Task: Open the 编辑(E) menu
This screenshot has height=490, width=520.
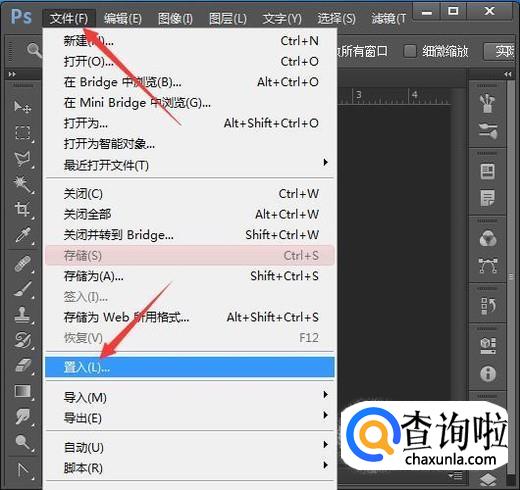Action: pyautogui.click(x=123, y=18)
